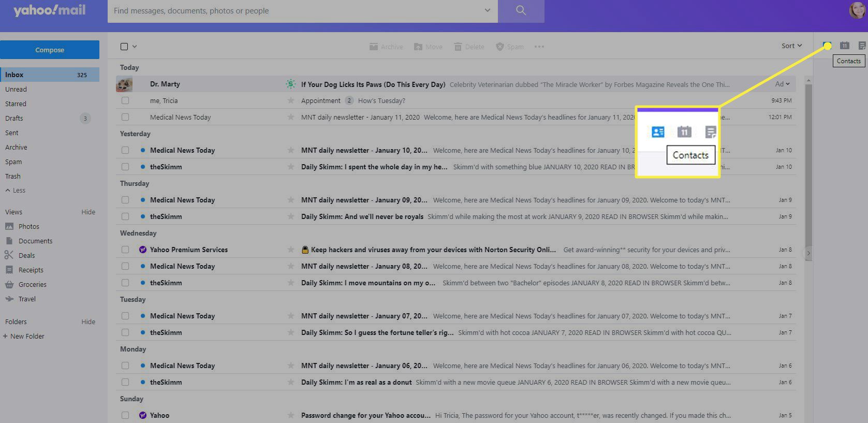The height and width of the screenshot is (423, 868).
Task: Check the January 9 theSkimm email
Action: [125, 216]
